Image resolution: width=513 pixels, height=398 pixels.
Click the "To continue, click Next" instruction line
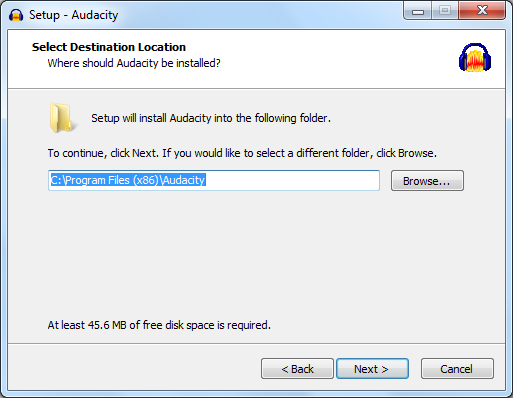point(242,153)
